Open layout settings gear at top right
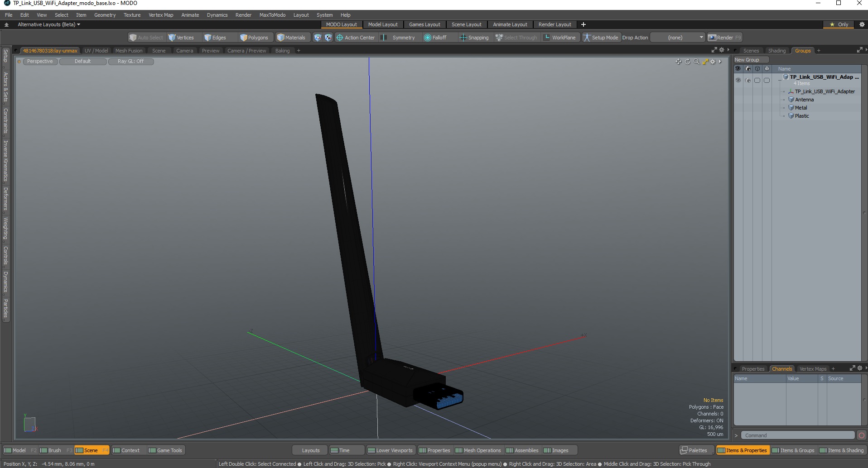 pyautogui.click(x=862, y=24)
